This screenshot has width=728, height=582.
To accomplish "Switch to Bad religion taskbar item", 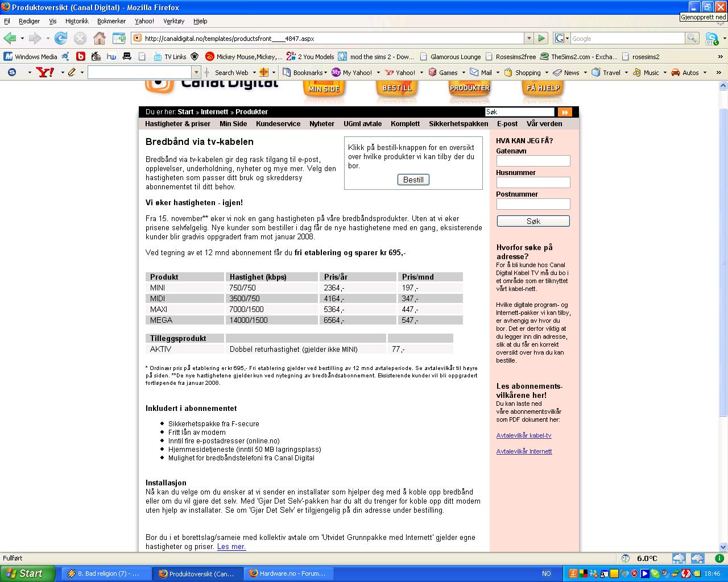I will (106, 573).
